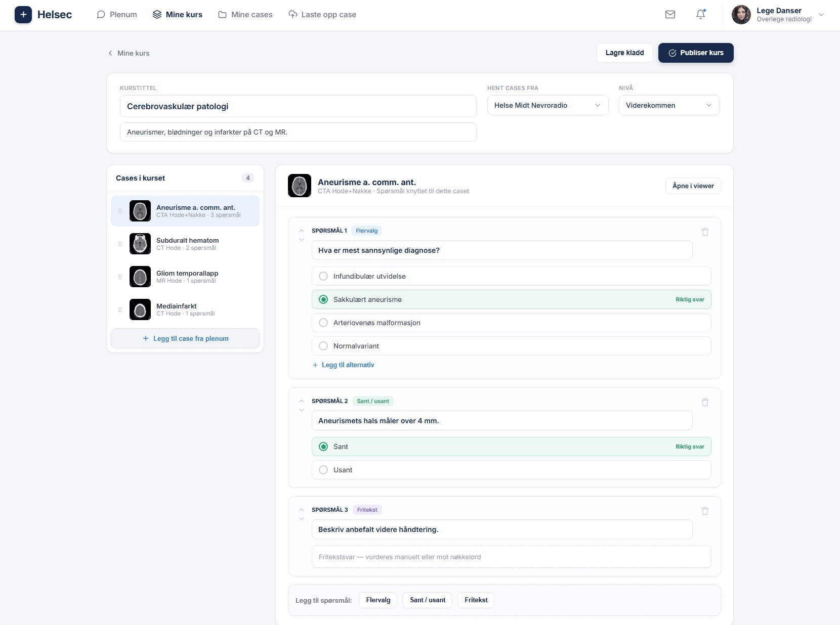Open Mine cases nav item
This screenshot has width=840, height=625.
point(245,15)
